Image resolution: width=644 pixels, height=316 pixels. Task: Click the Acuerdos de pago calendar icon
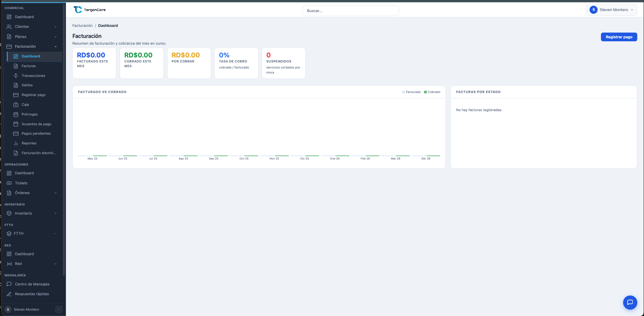tap(16, 124)
